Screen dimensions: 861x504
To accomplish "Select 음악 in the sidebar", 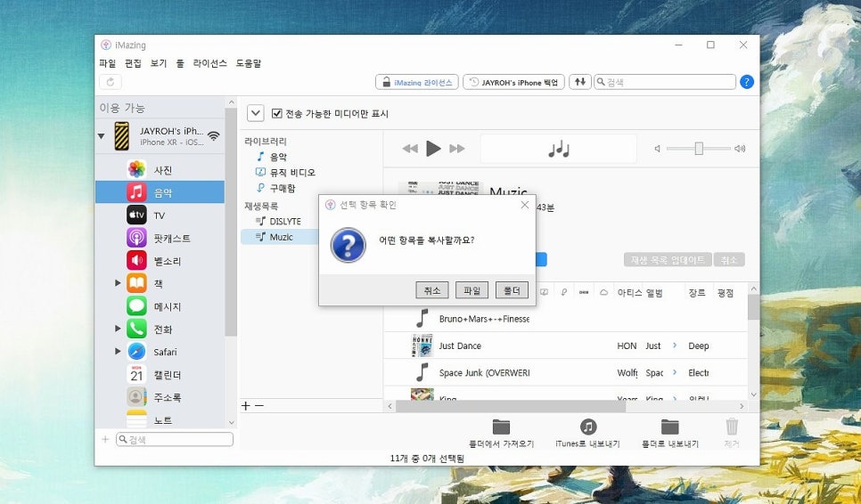I will pos(160,192).
